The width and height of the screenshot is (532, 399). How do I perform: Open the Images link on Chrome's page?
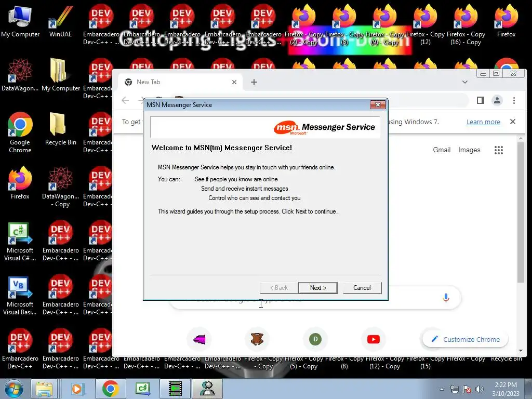(x=469, y=150)
